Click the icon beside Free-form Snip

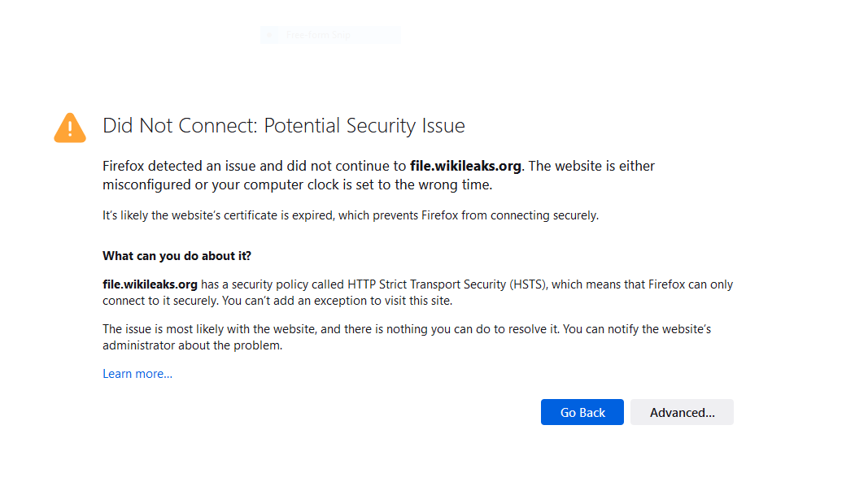coord(270,35)
